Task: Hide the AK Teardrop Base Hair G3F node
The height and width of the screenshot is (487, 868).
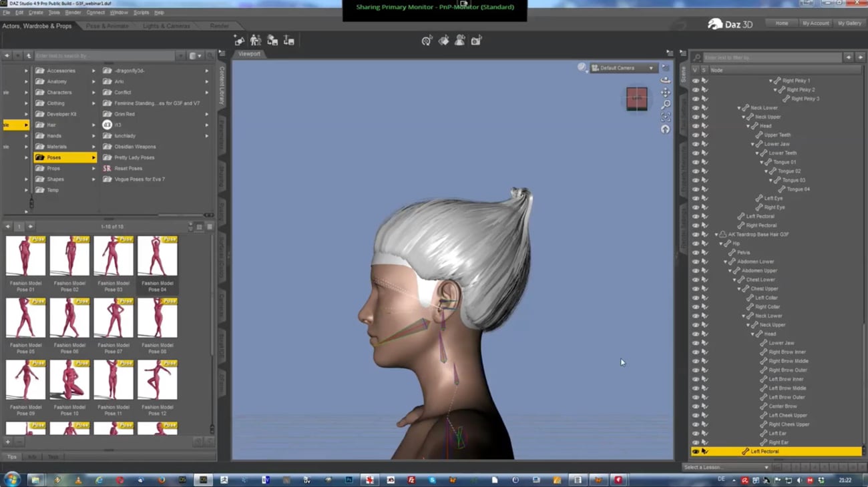Action: pyautogui.click(x=696, y=234)
